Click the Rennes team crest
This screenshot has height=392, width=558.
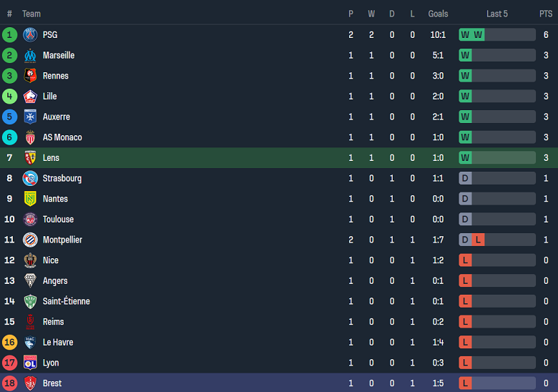[30, 76]
